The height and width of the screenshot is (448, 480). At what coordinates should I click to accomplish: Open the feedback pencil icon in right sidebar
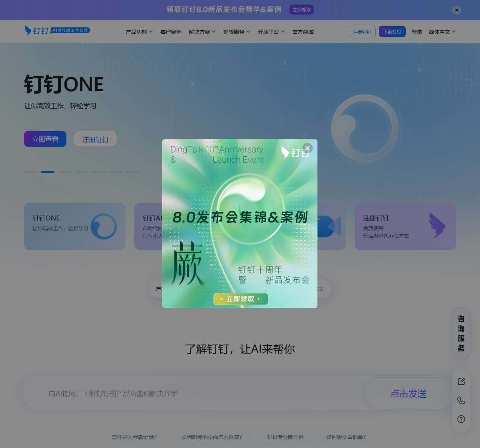[x=461, y=381]
